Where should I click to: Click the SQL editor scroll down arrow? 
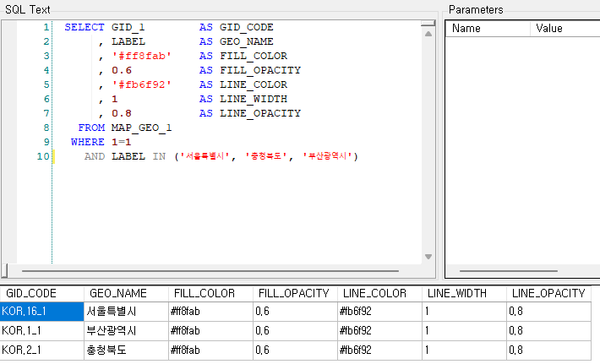click(428, 257)
